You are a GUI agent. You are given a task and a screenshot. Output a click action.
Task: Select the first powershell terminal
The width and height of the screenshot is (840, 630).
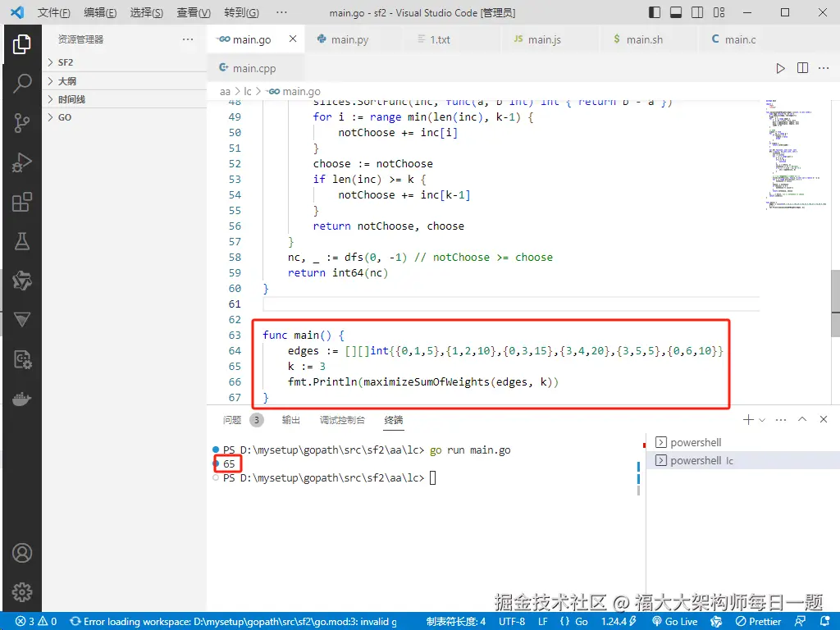(743, 442)
